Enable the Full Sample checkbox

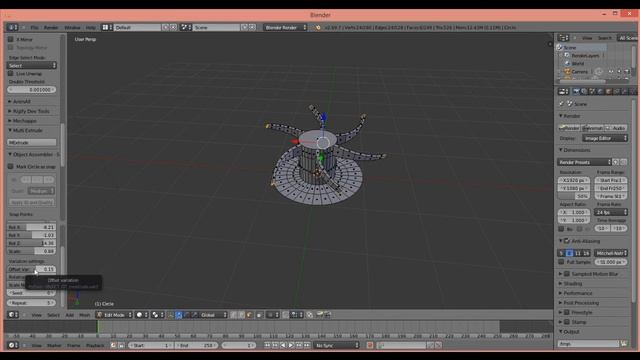[x=561, y=262]
